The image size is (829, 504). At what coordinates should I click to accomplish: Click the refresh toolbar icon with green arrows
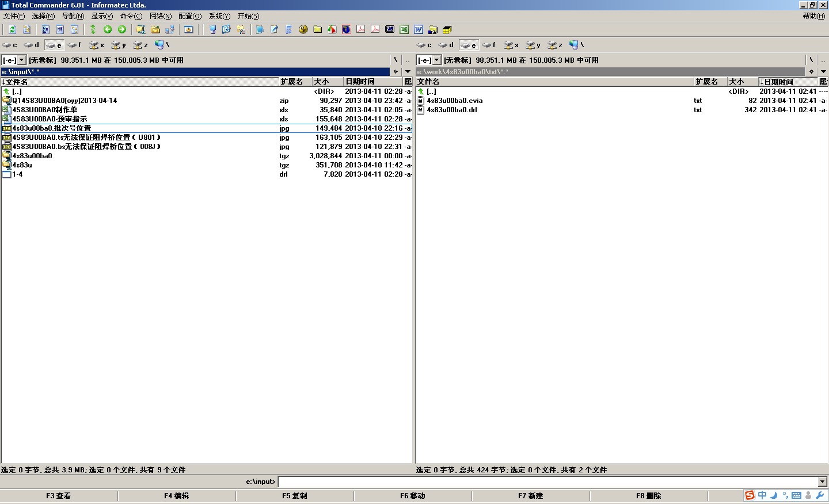coord(12,29)
